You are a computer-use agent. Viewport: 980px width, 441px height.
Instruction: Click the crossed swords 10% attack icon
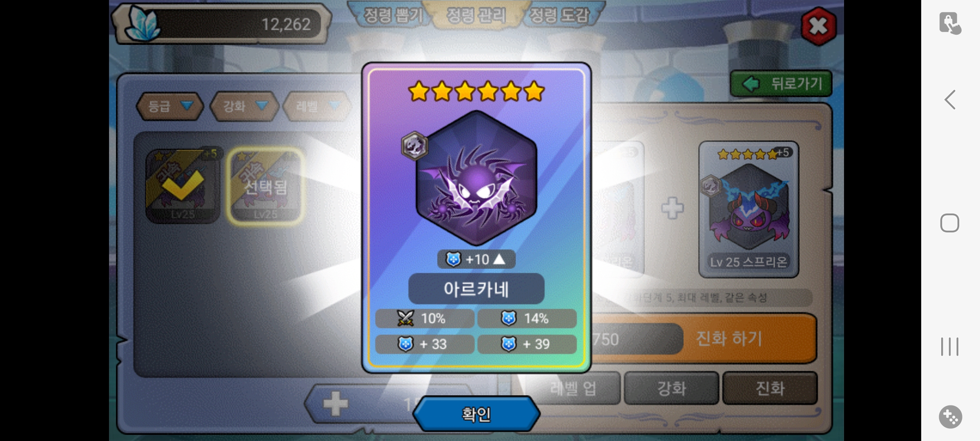tap(405, 318)
